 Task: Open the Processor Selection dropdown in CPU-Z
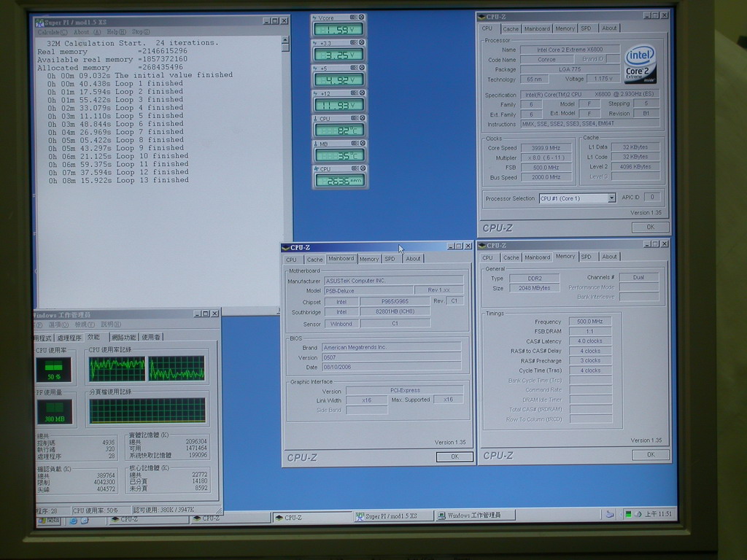pyautogui.click(x=611, y=198)
